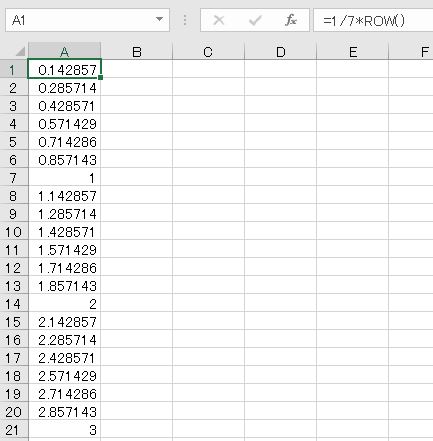This screenshot has width=433, height=441.
Task: Select row 19 header
Action: pos(14,393)
